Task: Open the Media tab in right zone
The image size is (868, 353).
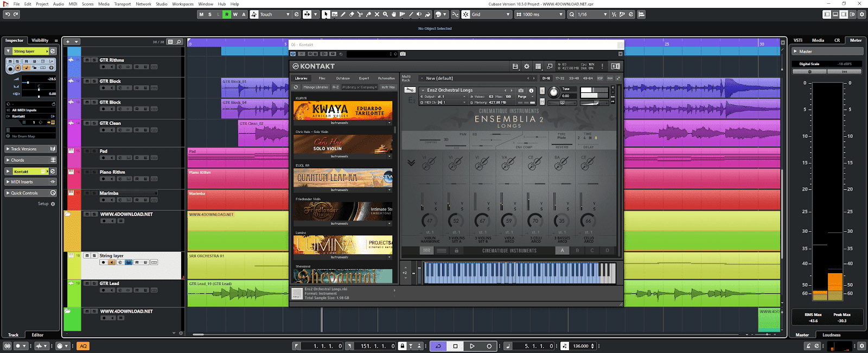Action: click(x=818, y=40)
